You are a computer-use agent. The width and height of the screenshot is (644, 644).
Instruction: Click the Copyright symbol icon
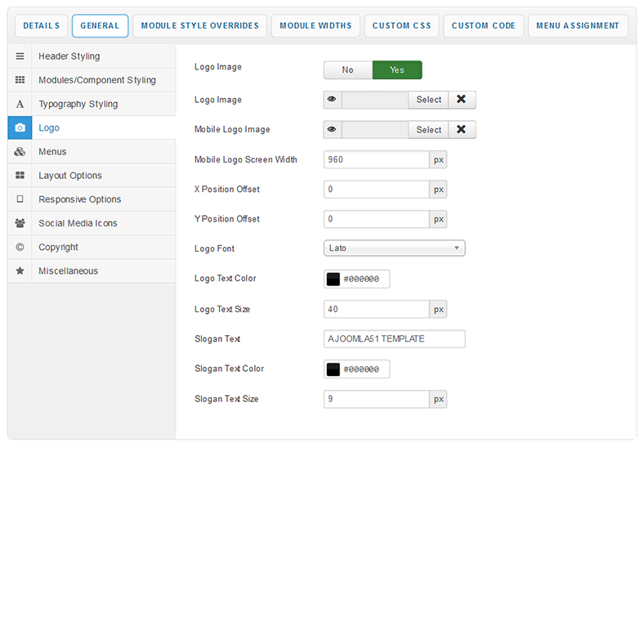20,247
